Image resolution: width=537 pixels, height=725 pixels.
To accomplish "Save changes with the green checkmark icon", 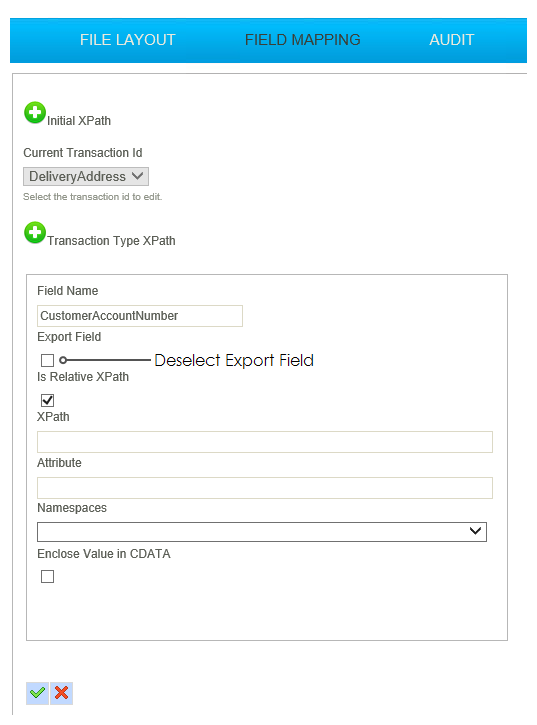I will coord(37,693).
